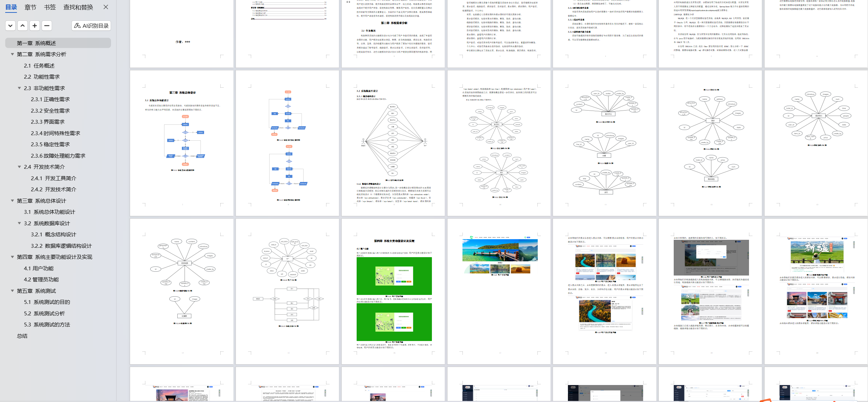Go to heading 4.2 管理员功能
Image resolution: width=868 pixels, height=402 pixels.
[x=41, y=279]
